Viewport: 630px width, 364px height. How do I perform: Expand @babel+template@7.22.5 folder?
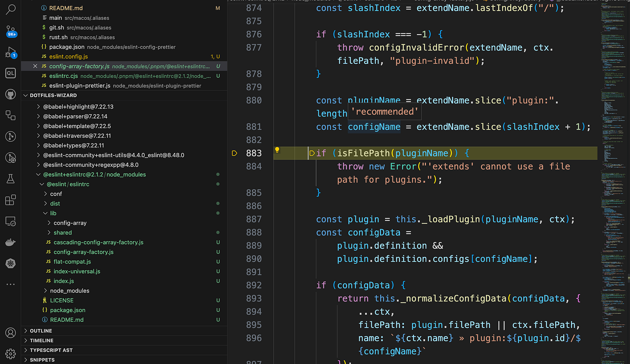(x=76, y=126)
